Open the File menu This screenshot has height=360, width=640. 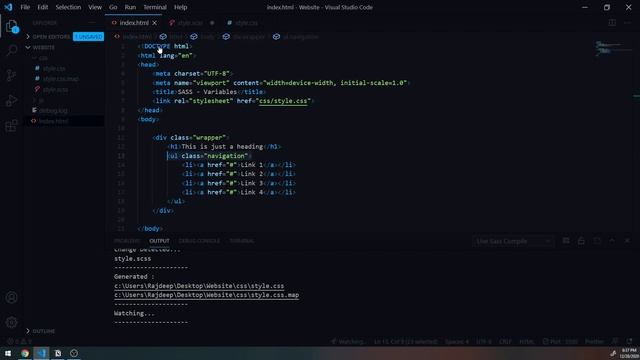(25, 7)
